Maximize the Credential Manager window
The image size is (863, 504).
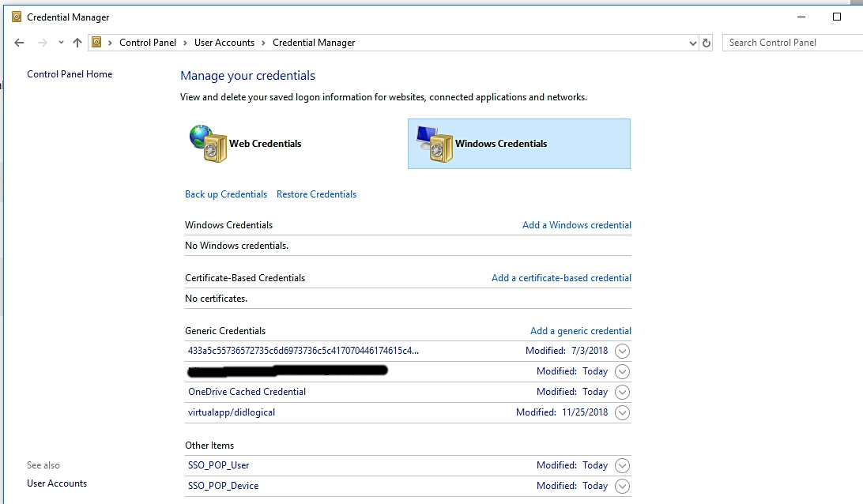837,17
